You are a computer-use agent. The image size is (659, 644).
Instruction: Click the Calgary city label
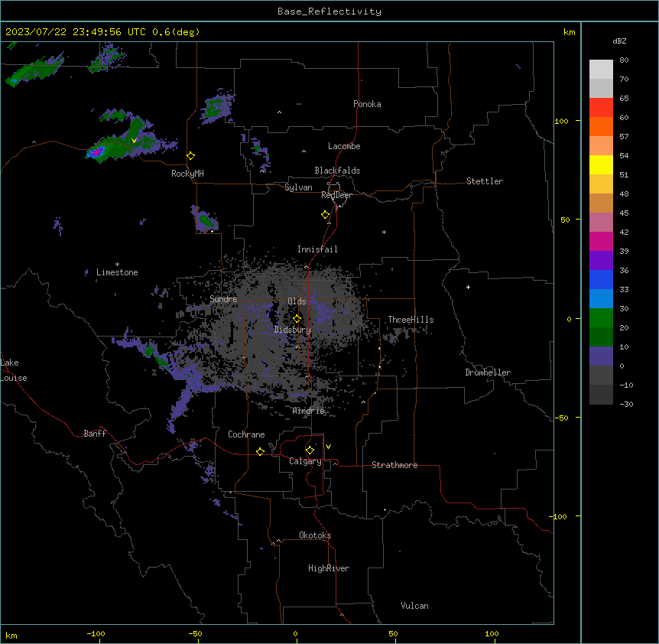305,461
